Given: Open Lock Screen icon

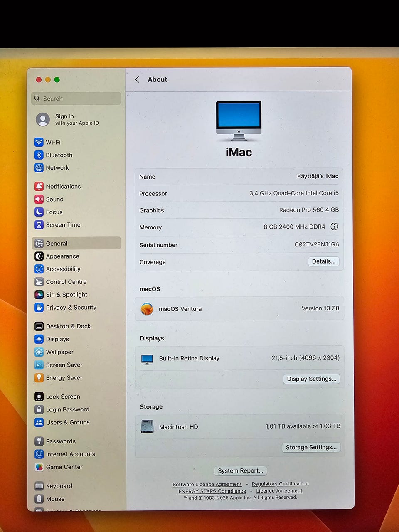Looking at the screenshot, I should [x=39, y=397].
